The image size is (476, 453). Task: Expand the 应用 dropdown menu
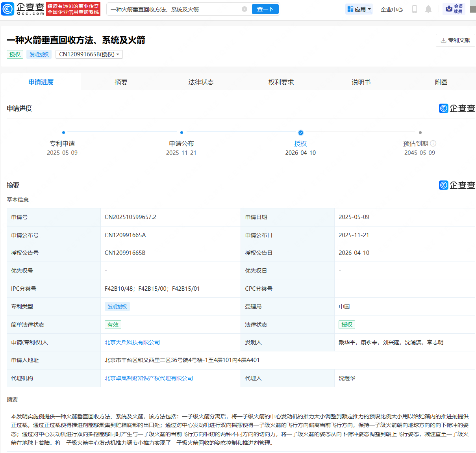pos(359,9)
